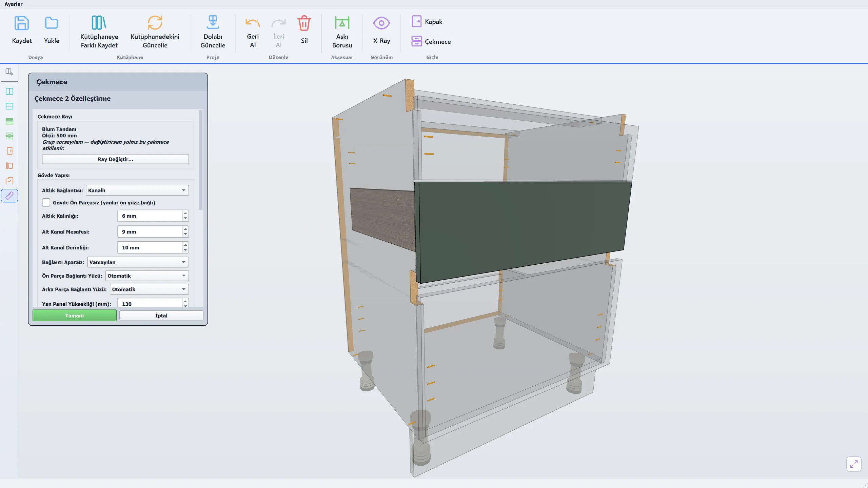
Task: Click Kütüphaneye Farklı Kaydet books icon
Action: point(99,23)
